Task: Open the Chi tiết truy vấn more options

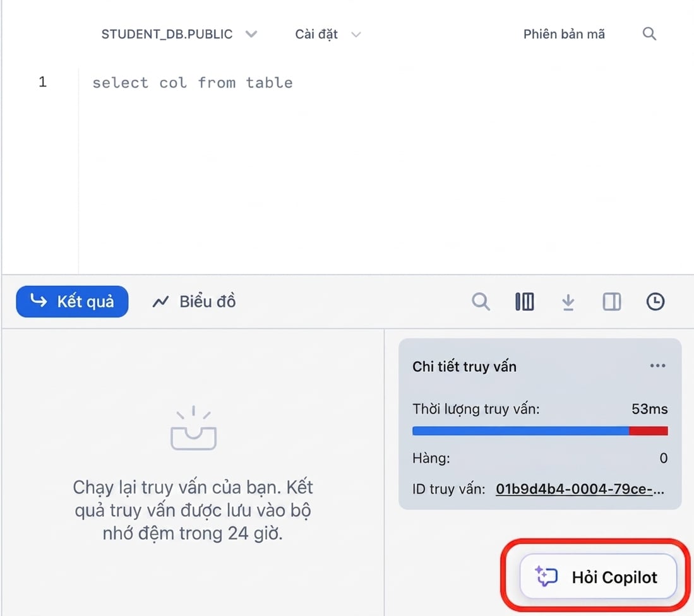Action: click(658, 365)
